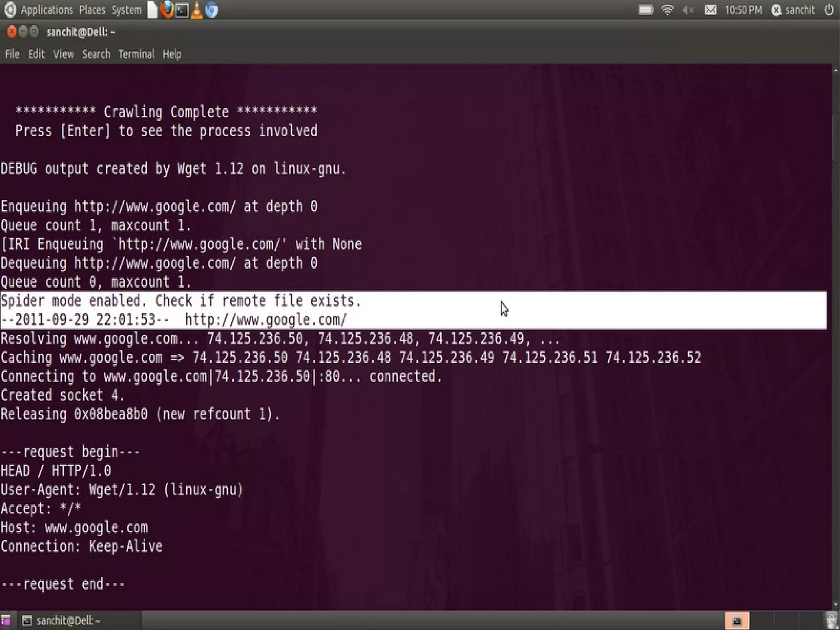The height and width of the screenshot is (630, 840).
Task: Open the mail envelope indicator
Action: pos(710,10)
